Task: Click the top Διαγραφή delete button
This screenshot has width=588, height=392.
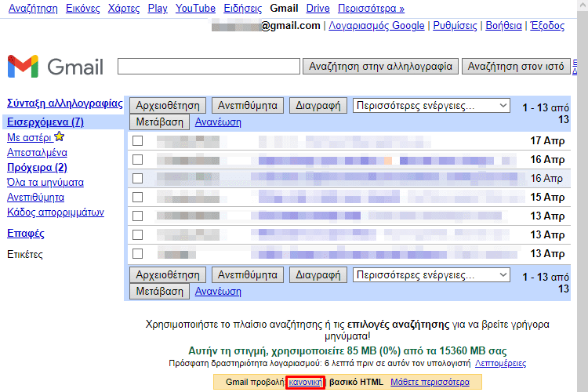Action: pyautogui.click(x=318, y=105)
